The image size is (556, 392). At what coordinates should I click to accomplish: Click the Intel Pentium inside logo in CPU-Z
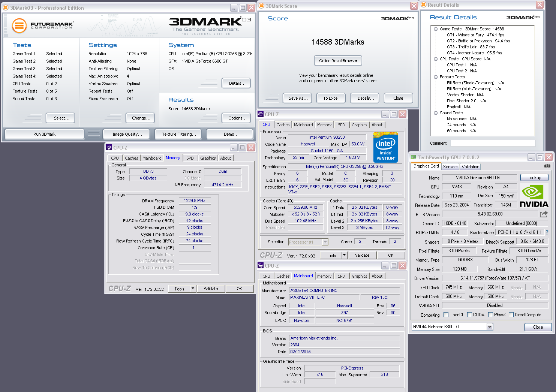coord(385,147)
